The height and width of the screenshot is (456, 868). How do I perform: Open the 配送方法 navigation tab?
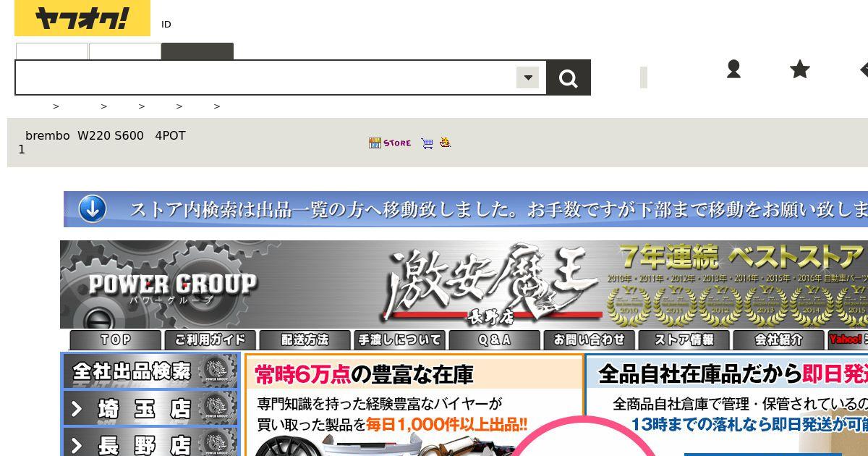click(305, 339)
